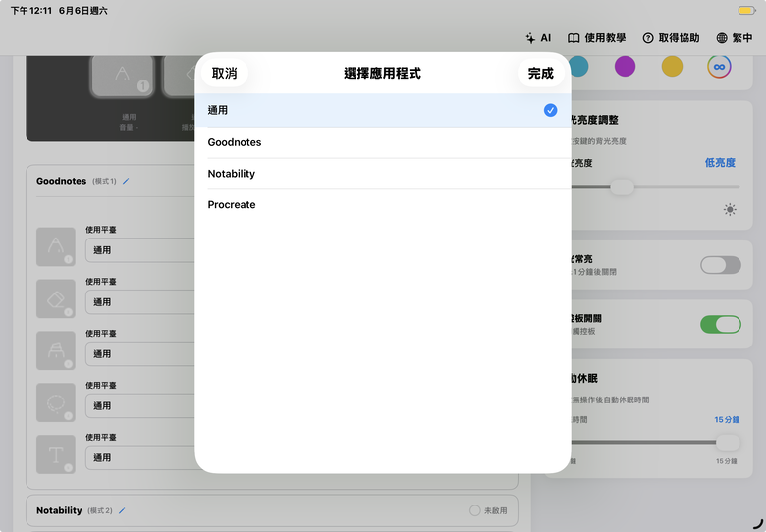Open 取得協助 help
Screen dimensions: 766x532
pos(671,38)
